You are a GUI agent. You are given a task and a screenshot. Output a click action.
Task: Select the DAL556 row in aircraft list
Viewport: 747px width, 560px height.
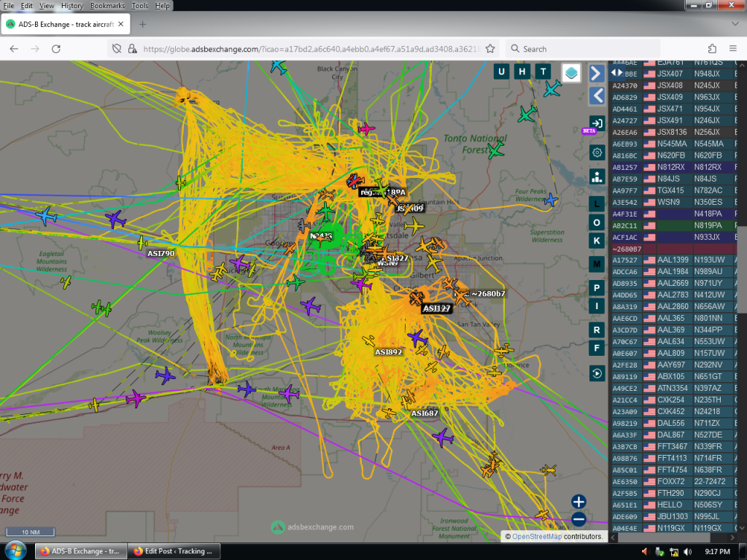[x=673, y=424]
